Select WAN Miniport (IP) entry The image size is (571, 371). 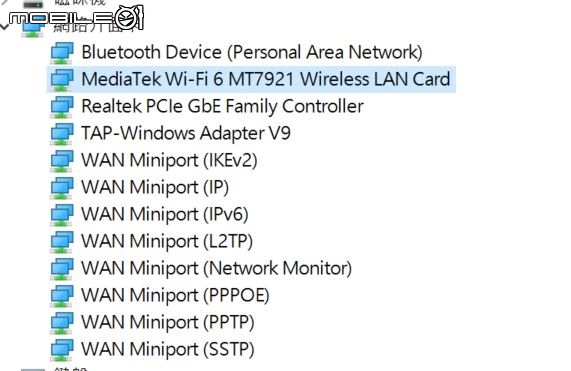click(x=155, y=187)
